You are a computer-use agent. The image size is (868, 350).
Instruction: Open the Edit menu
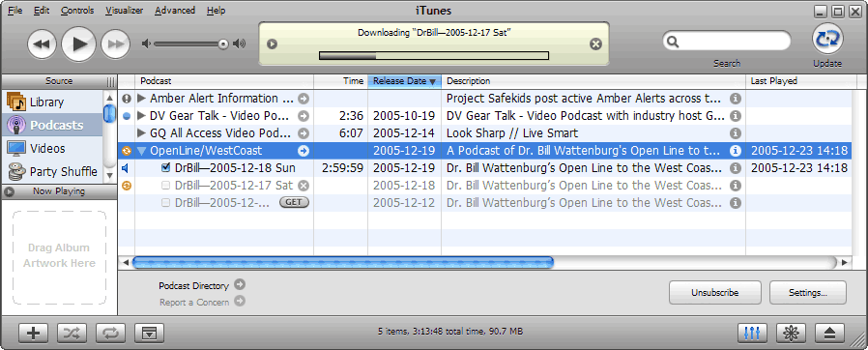point(41,11)
